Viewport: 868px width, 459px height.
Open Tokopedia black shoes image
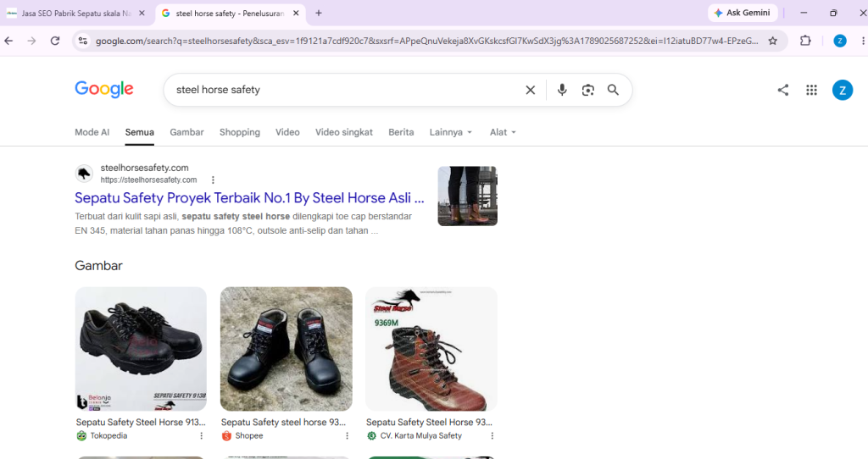coord(141,349)
